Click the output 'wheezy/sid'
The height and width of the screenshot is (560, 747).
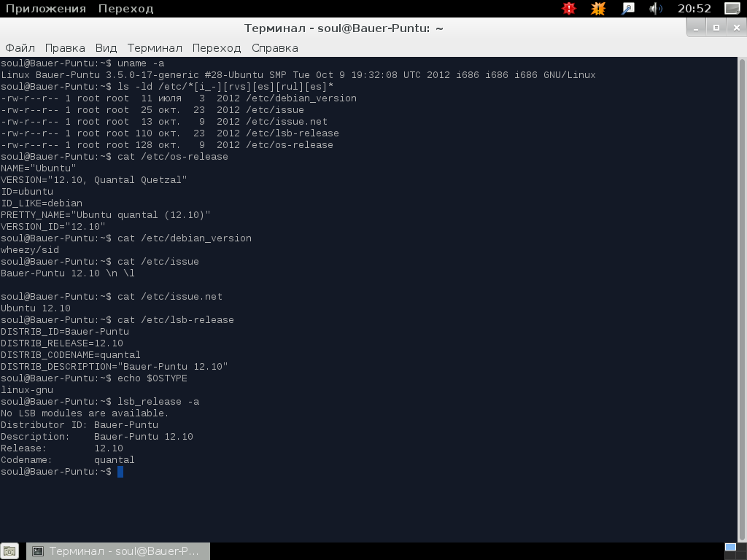(29, 250)
